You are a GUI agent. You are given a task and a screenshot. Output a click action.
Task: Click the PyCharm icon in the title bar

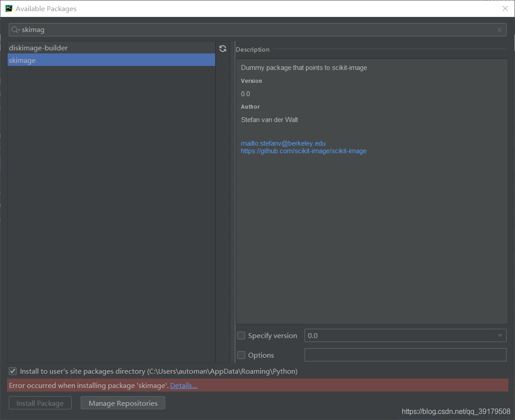point(9,8)
